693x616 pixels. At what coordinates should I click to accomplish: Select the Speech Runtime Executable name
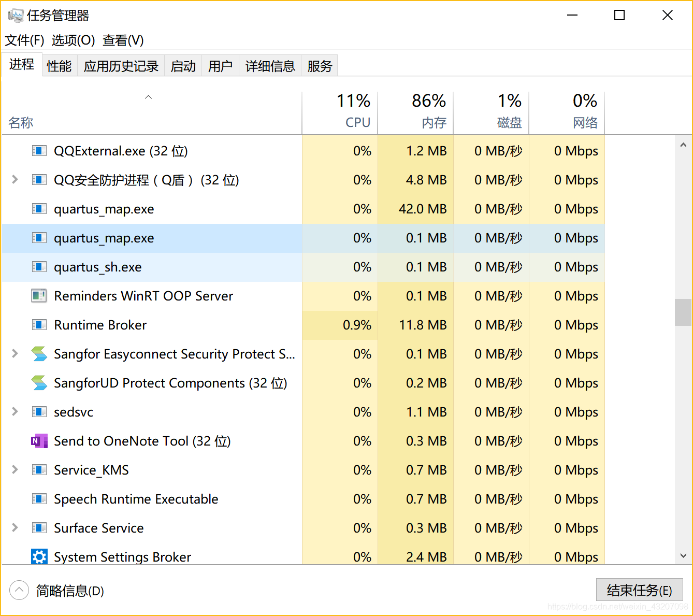[136, 499]
